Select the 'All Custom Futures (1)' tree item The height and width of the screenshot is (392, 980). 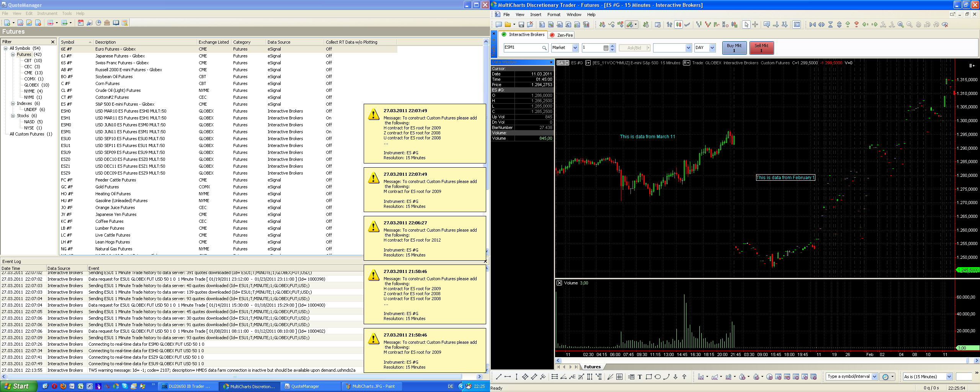point(31,134)
